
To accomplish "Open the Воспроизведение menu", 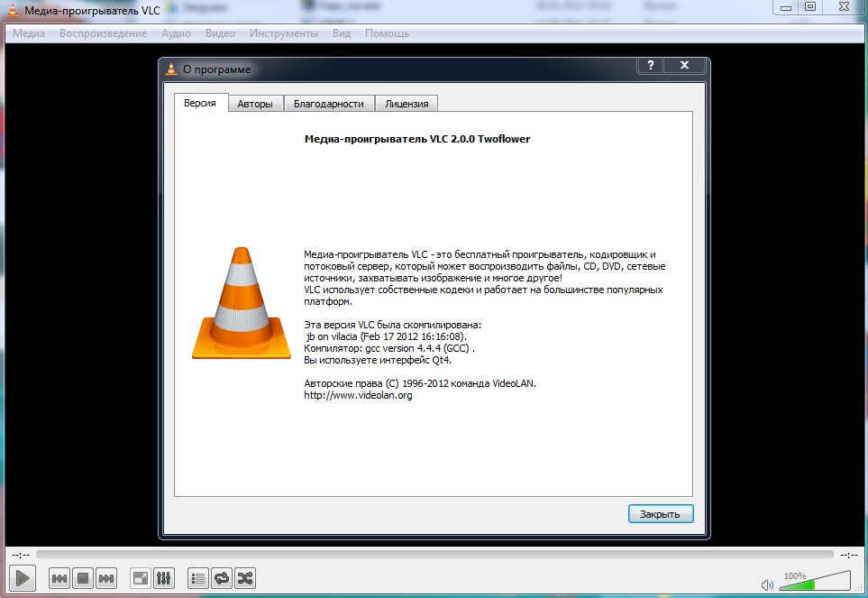I will [x=103, y=33].
